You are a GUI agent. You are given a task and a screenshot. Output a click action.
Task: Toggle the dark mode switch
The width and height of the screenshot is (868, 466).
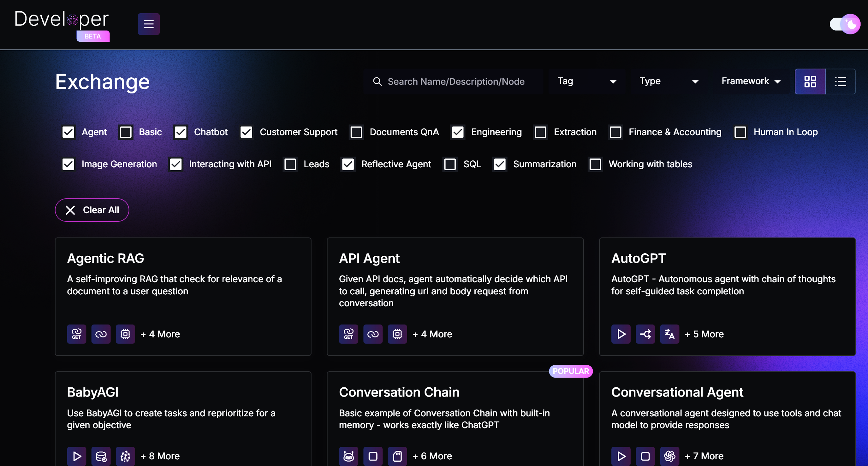click(845, 24)
